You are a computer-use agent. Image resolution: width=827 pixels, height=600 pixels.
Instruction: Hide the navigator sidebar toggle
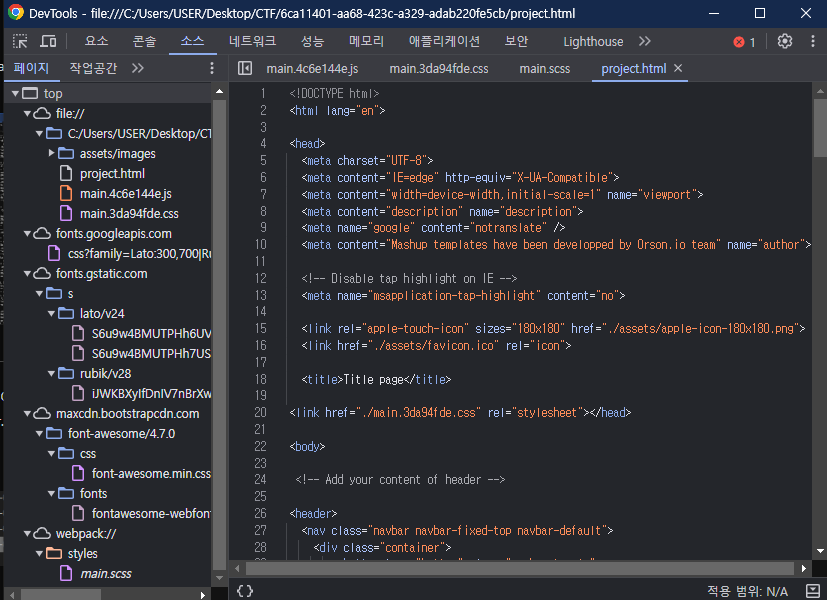pos(245,68)
